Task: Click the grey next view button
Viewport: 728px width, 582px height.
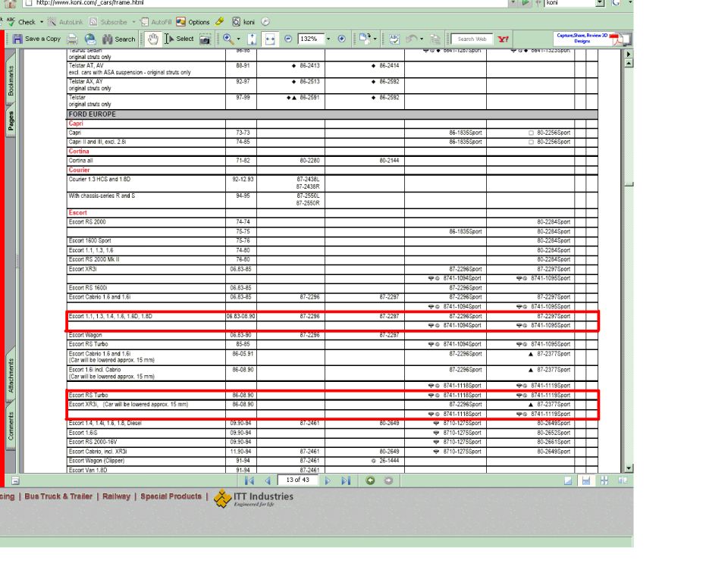Action: pyautogui.click(x=388, y=480)
